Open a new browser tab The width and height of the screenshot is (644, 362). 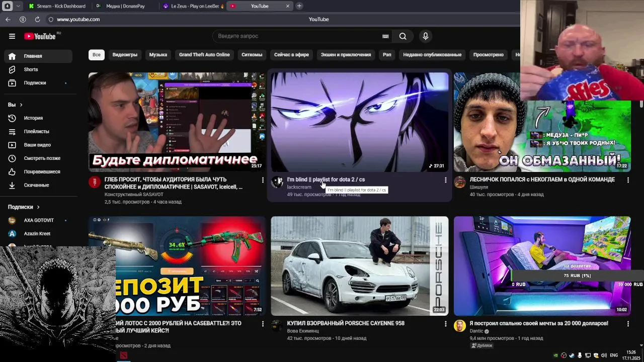[x=299, y=6]
